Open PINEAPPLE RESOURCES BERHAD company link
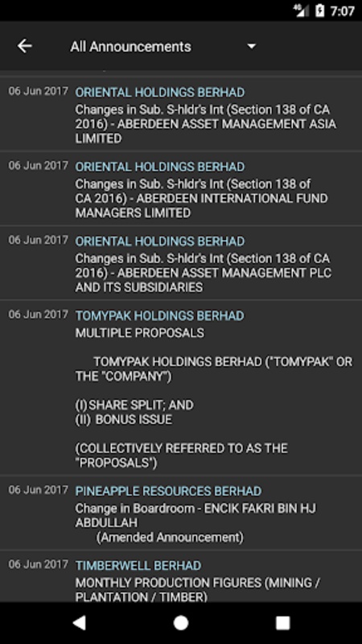This screenshot has height=644, width=362. 168,491
